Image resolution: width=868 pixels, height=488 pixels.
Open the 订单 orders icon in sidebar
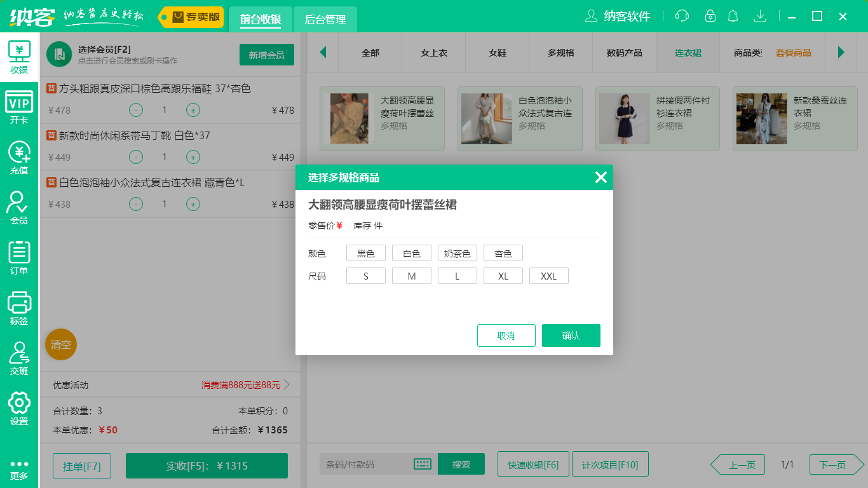19,254
